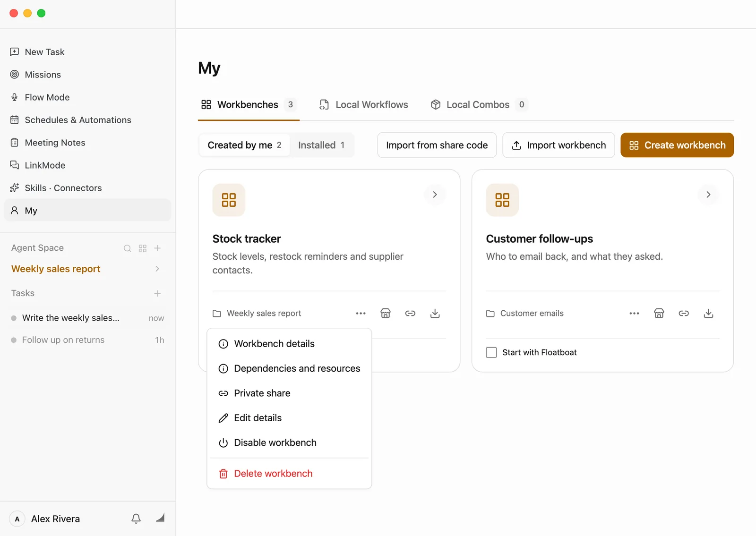The height and width of the screenshot is (536, 756).
Task: Click the marketplace icon on Customer follow-ups card
Action: click(x=659, y=313)
